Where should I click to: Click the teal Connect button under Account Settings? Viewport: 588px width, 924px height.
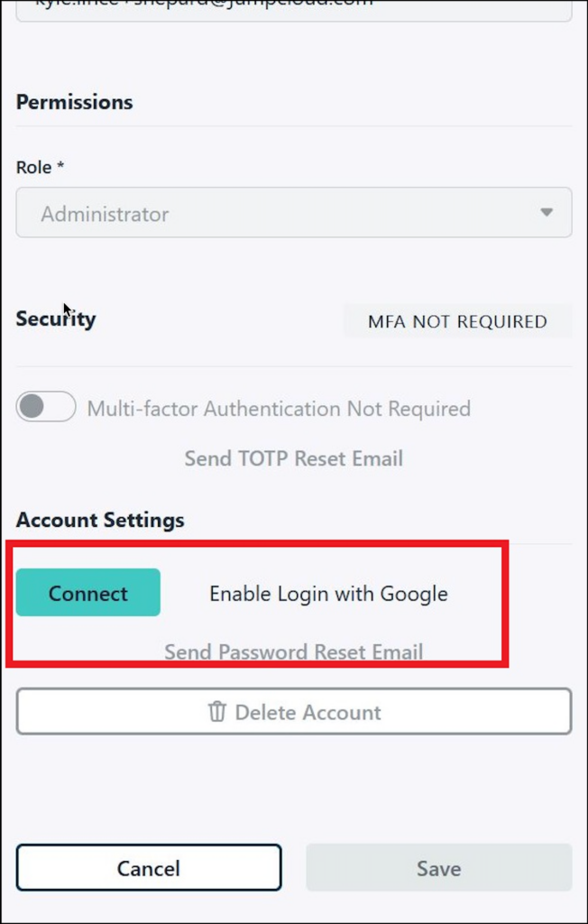click(87, 593)
